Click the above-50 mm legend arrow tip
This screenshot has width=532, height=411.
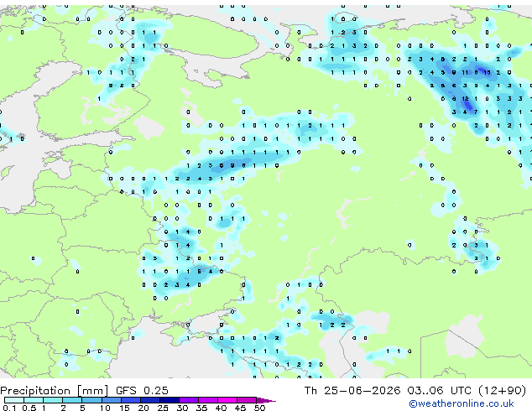[x=266, y=400]
